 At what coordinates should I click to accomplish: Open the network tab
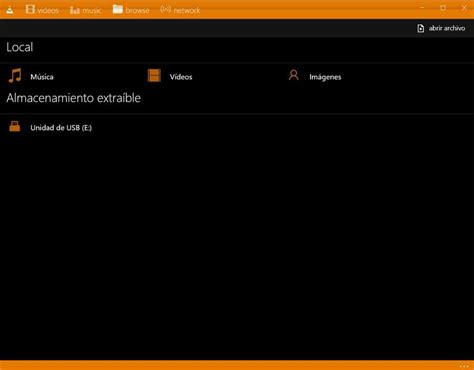(x=180, y=10)
